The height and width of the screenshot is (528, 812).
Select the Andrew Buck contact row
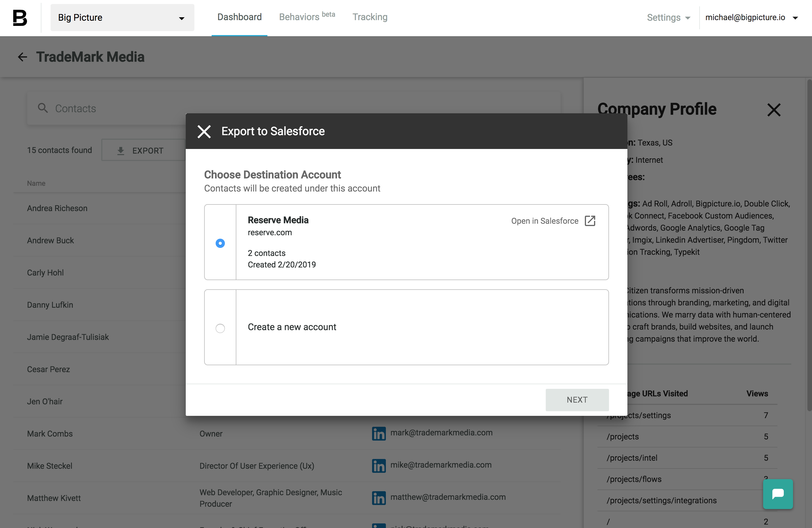[x=99, y=240]
